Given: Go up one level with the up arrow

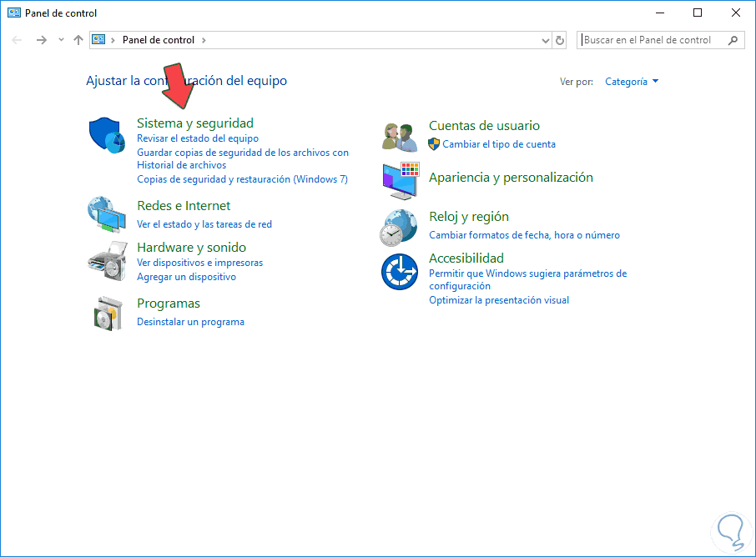Looking at the screenshot, I should [78, 40].
